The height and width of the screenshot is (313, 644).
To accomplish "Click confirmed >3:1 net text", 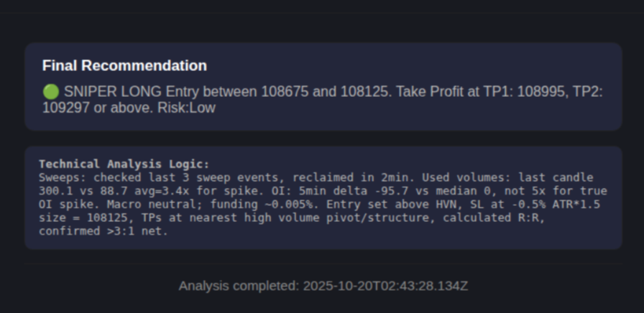I will click(x=103, y=231).
